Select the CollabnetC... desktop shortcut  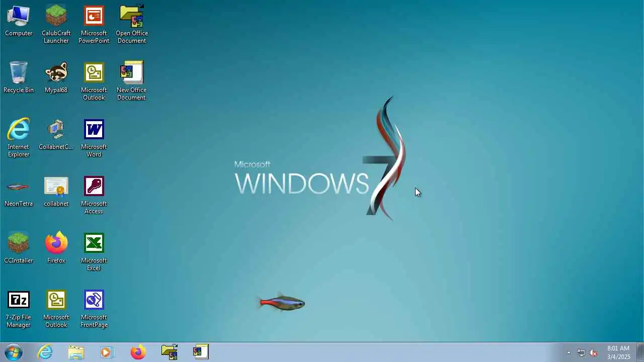(x=56, y=134)
